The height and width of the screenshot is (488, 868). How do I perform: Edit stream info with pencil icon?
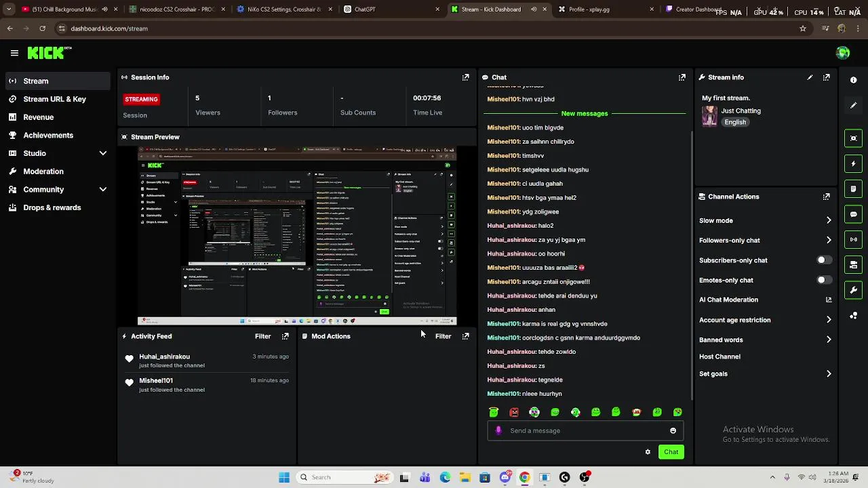point(810,77)
